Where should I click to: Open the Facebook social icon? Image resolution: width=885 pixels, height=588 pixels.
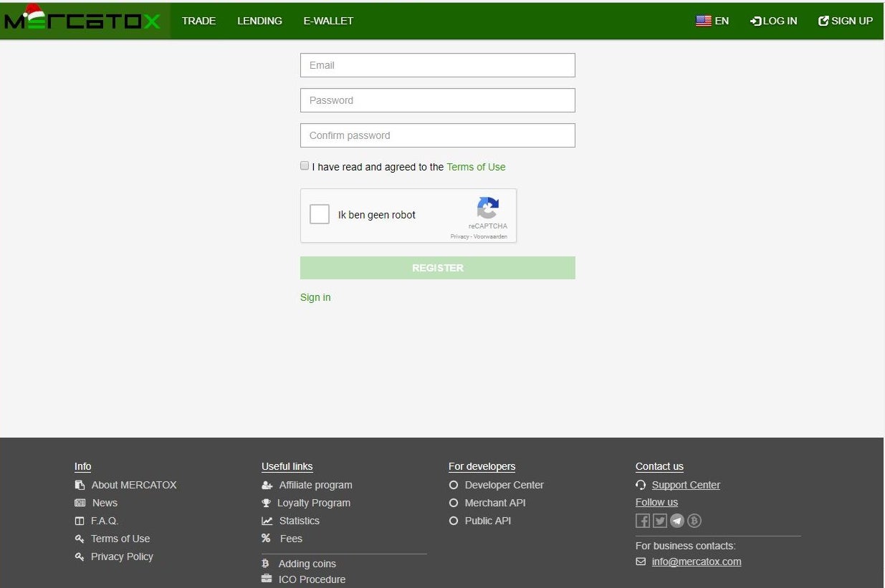[643, 521]
